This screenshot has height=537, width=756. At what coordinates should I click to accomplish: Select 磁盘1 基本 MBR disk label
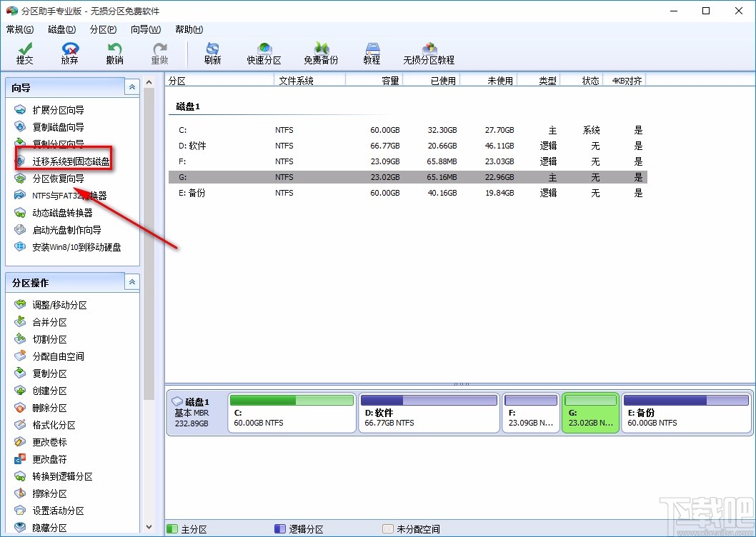[197, 413]
